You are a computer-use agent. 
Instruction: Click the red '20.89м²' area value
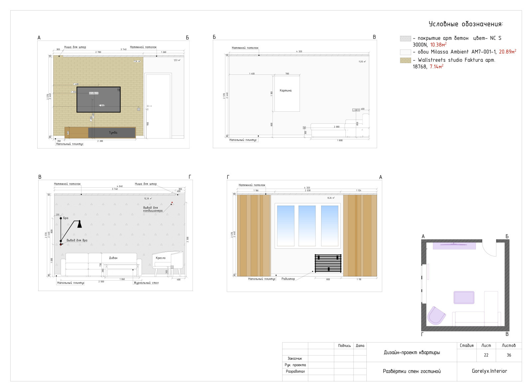507,52
